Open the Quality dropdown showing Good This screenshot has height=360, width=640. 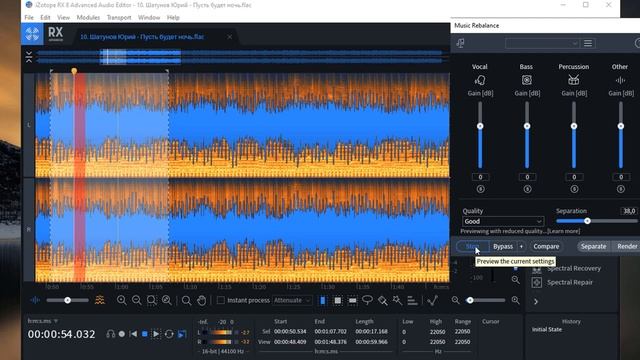pyautogui.click(x=503, y=221)
